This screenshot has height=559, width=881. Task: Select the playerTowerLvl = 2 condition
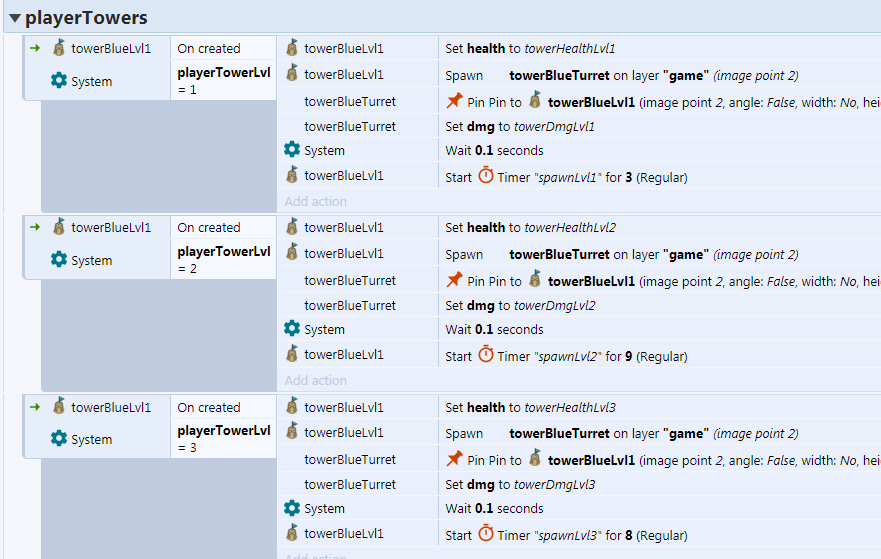(x=224, y=260)
